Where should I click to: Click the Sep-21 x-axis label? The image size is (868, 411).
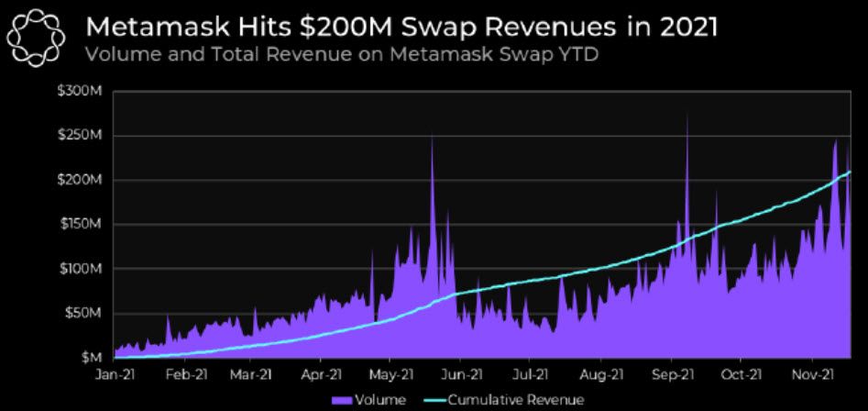pyautogui.click(x=672, y=374)
